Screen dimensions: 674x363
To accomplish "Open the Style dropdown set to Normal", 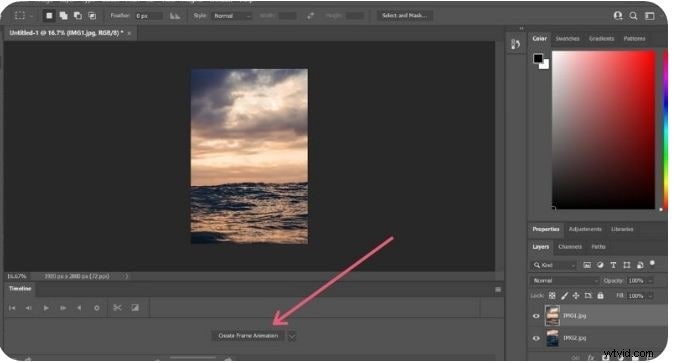I will pos(232,15).
